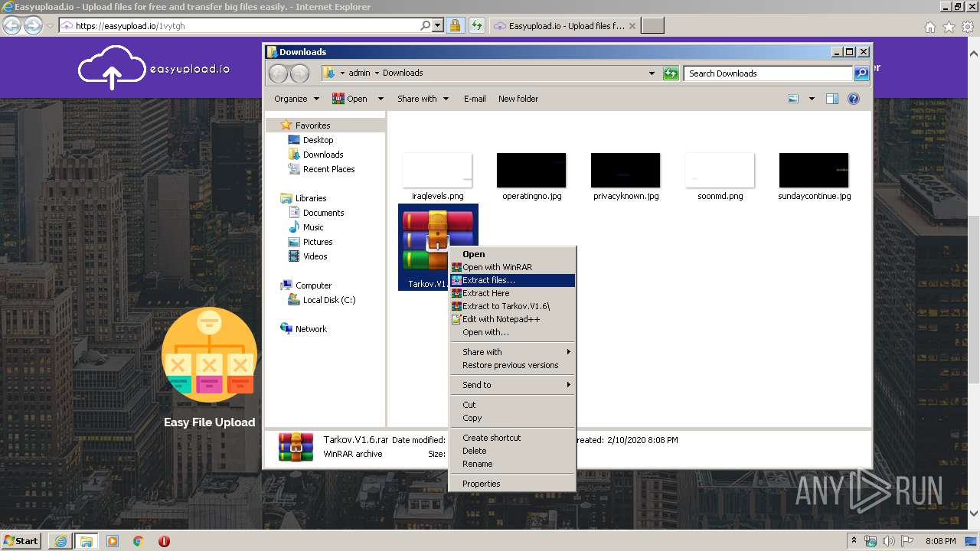Viewport: 980px width, 551px height.
Task: Click the IE refresh icon in address bar
Action: tap(476, 25)
